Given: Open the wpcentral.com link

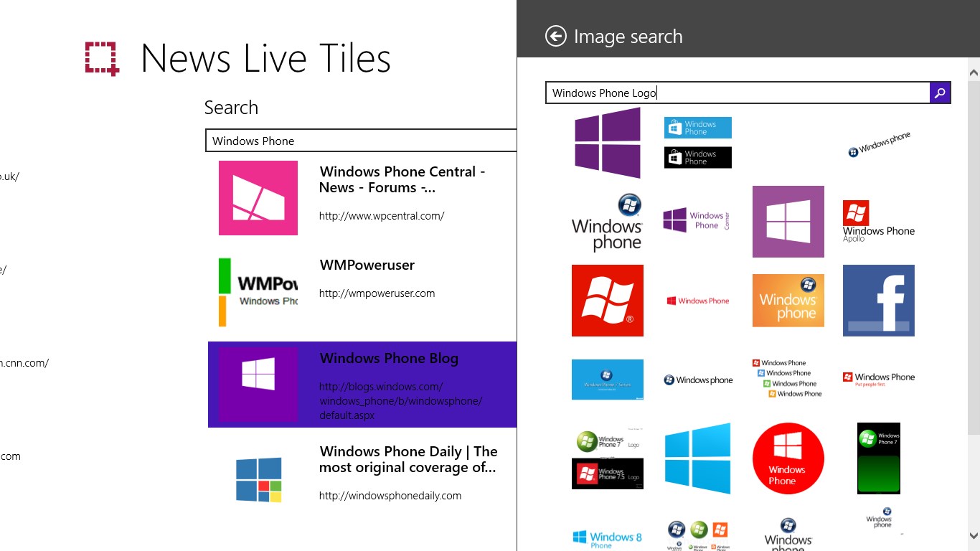Looking at the screenshot, I should click(380, 215).
